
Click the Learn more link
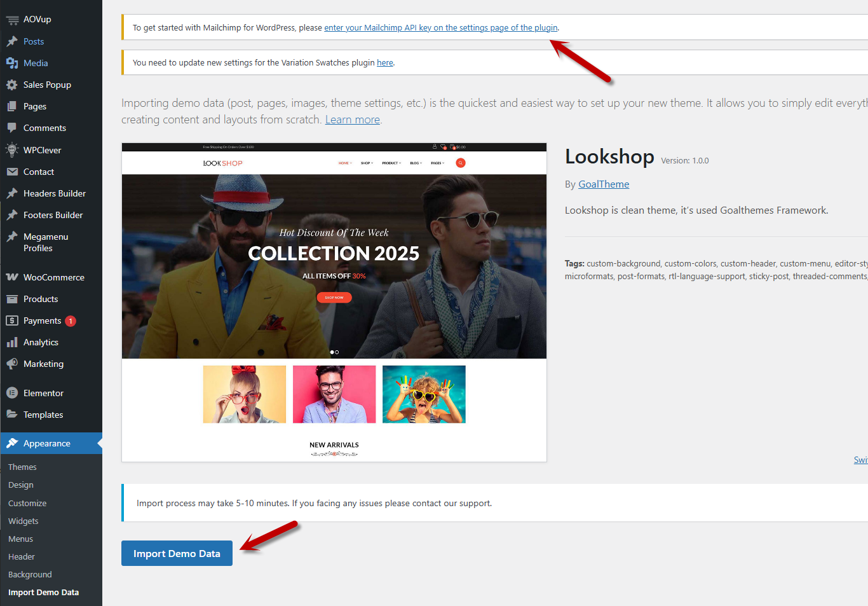[x=352, y=120]
